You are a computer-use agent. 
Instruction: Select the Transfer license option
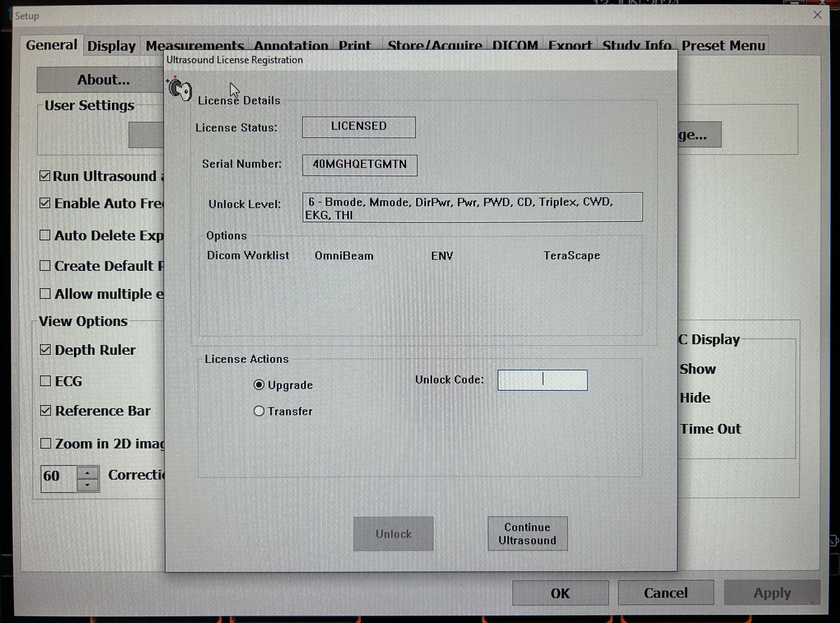pyautogui.click(x=259, y=411)
